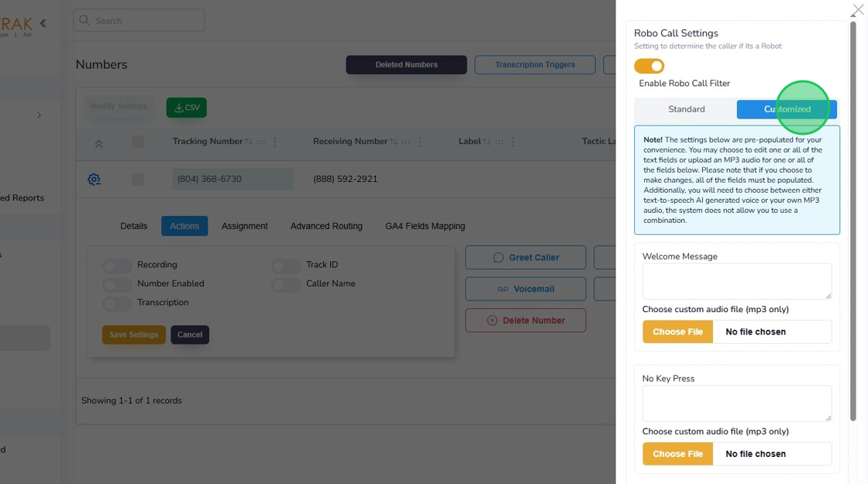The image size is (868, 484).
Task: Click Delete Number button
Action: (x=525, y=321)
